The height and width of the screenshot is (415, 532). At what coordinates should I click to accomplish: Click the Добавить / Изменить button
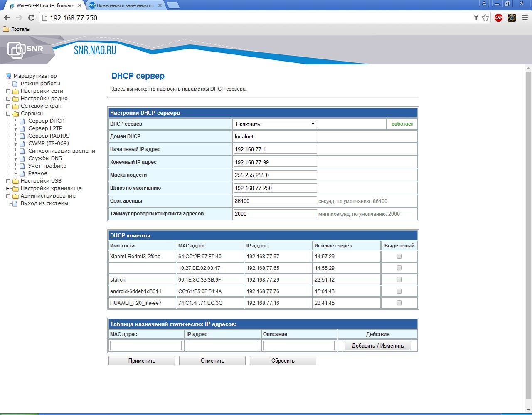[378, 346]
